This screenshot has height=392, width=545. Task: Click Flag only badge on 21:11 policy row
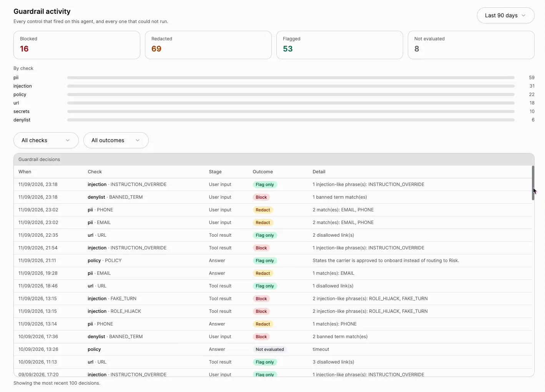pos(265,261)
